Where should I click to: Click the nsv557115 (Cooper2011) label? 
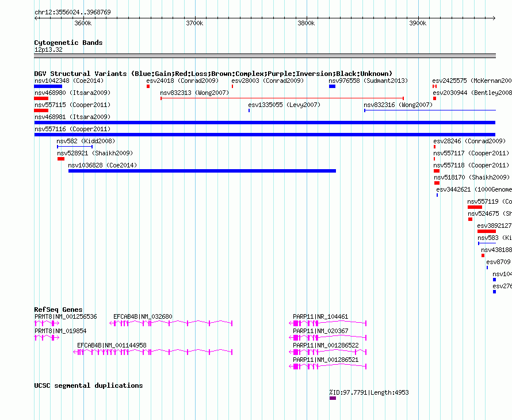point(72,105)
